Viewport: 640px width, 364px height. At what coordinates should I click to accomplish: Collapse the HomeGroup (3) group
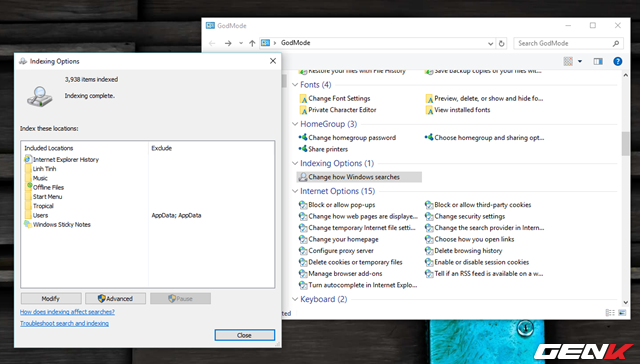[295, 124]
